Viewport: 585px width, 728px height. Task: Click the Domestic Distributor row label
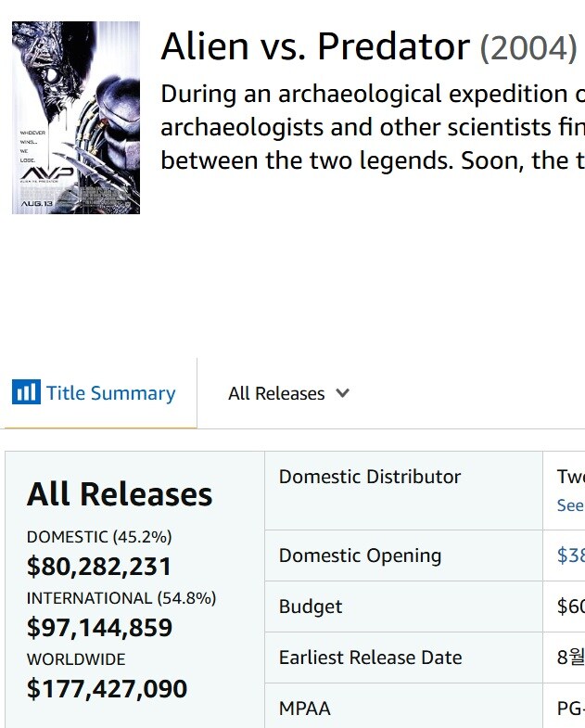[x=369, y=477]
